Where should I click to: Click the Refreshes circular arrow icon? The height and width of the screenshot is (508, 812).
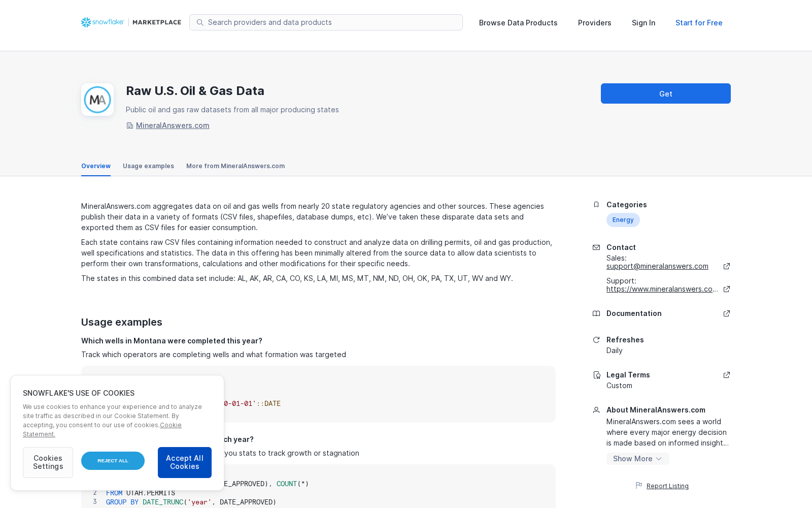[x=596, y=340]
